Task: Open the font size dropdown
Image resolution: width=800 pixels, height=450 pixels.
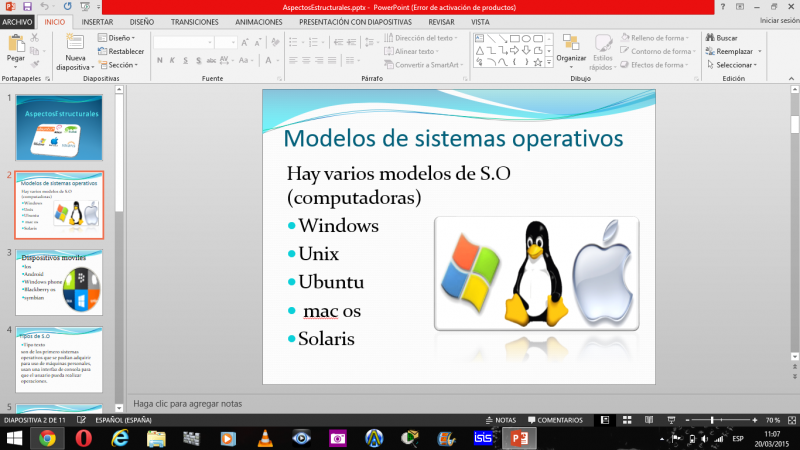Action: click(233, 42)
